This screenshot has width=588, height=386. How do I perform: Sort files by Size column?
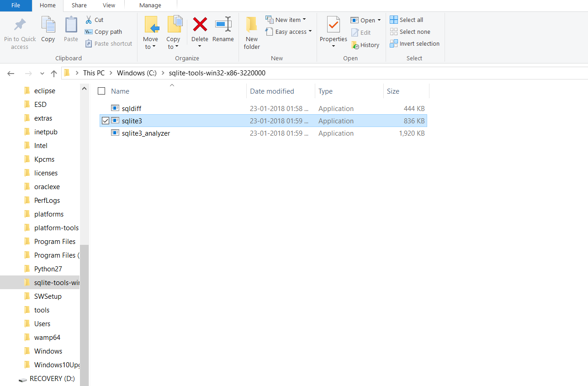pyautogui.click(x=393, y=91)
